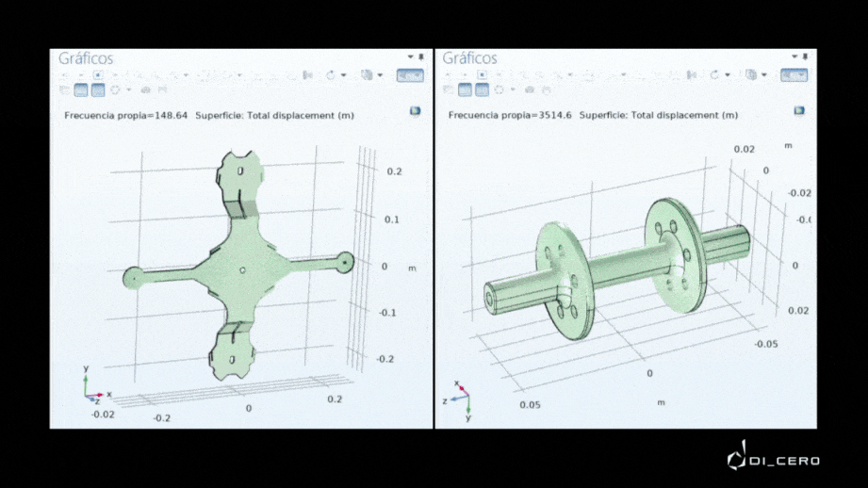The height and width of the screenshot is (488, 868).
Task: Click the 0.05 axis label in right plot
Action: [530, 405]
